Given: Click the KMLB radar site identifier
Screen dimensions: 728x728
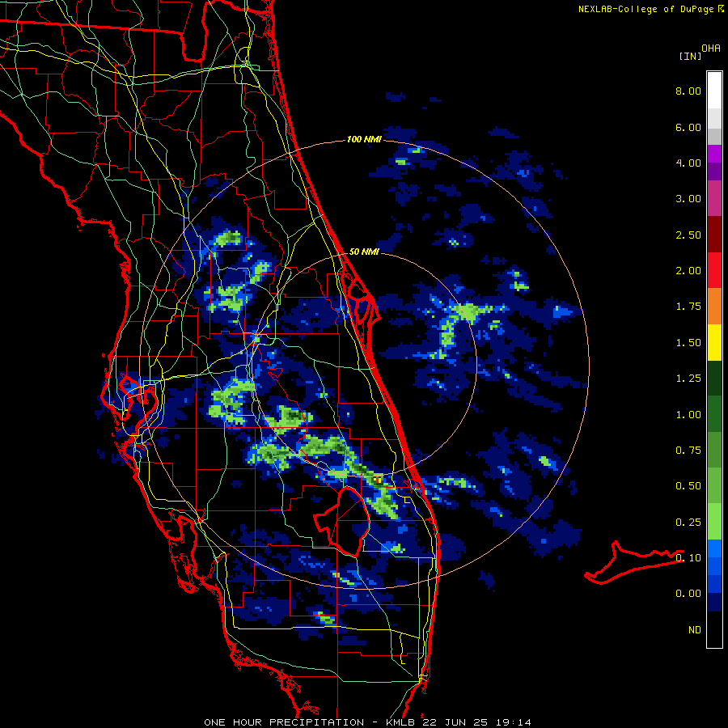Looking at the screenshot, I should (x=400, y=722).
